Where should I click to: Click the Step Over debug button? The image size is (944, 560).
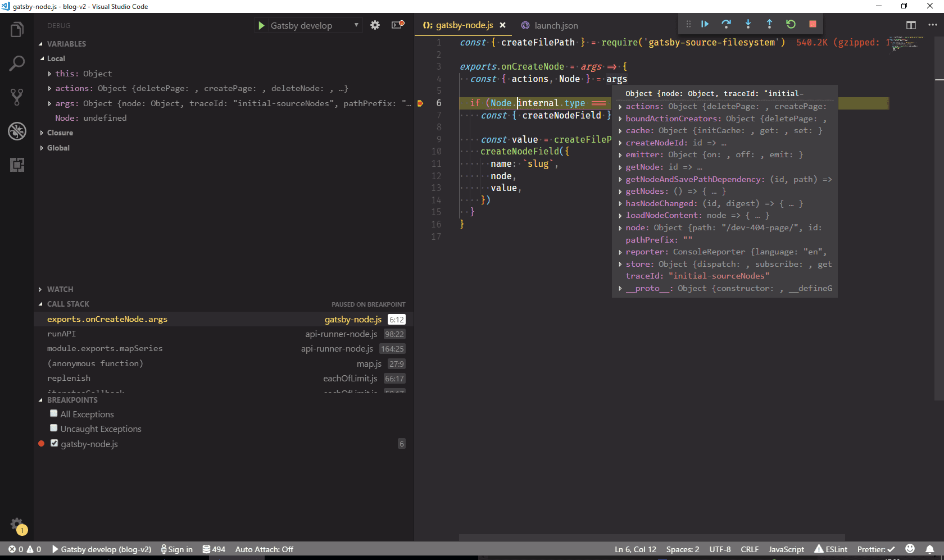click(x=726, y=24)
